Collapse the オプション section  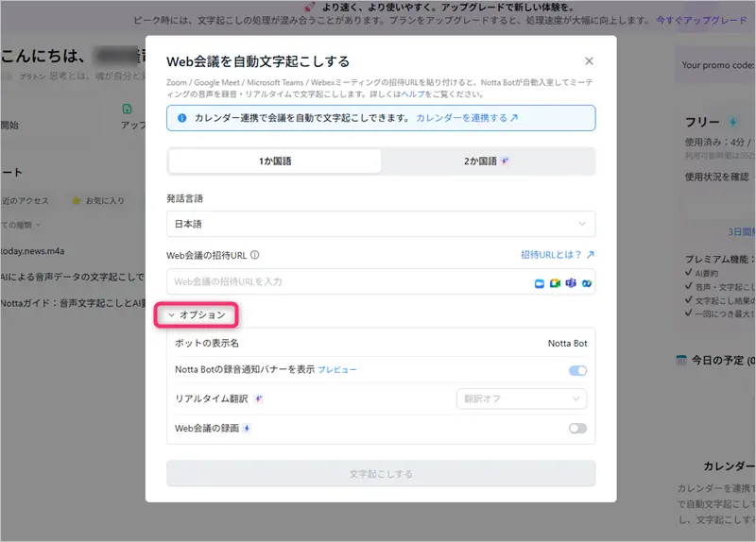197,315
